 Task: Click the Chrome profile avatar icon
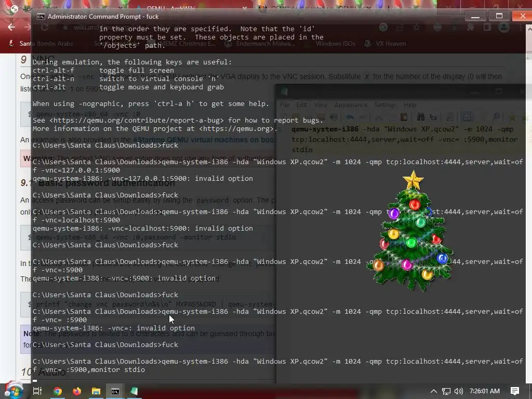pyautogui.click(x=504, y=27)
